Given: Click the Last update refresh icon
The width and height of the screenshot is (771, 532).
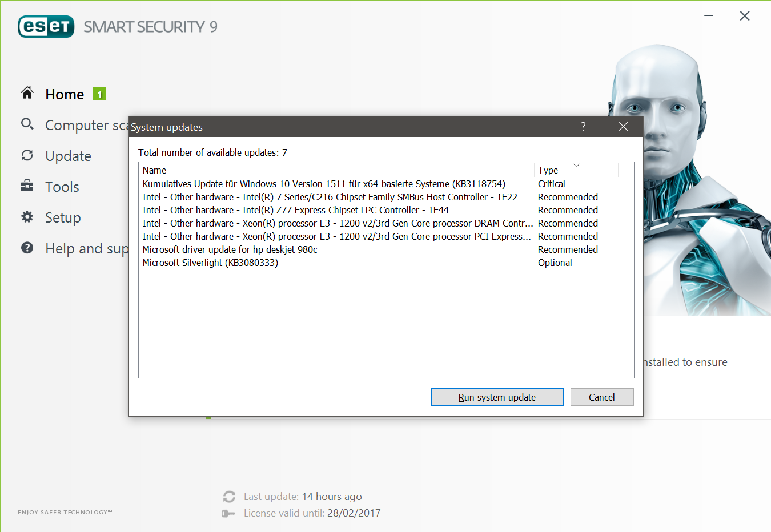Looking at the screenshot, I should (x=230, y=497).
